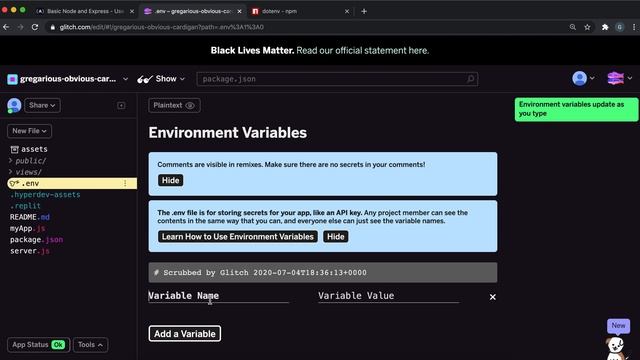
Task: Bookmark this page with the star icon
Action: click(x=587, y=27)
